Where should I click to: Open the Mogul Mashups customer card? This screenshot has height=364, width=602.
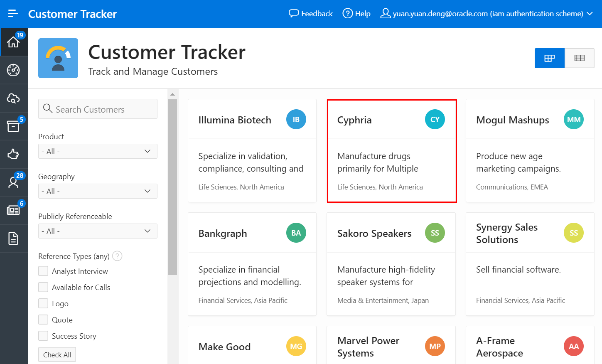point(530,151)
